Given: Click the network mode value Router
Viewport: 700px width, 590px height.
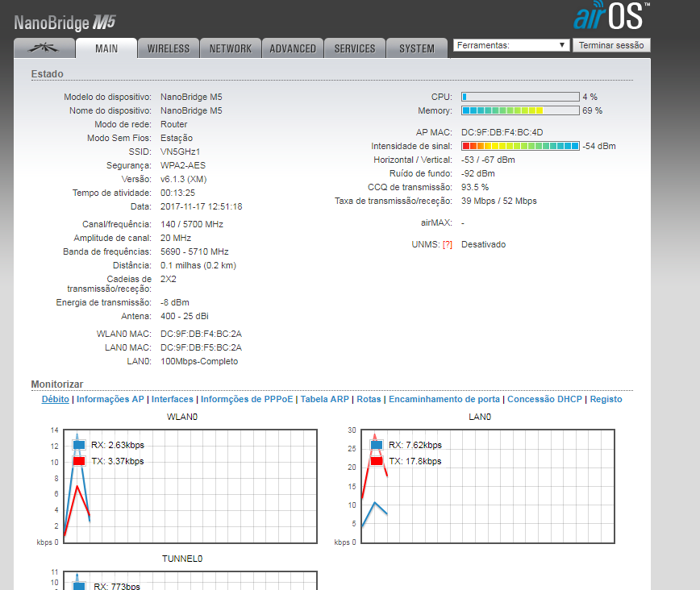Looking at the screenshot, I should click(x=173, y=124).
